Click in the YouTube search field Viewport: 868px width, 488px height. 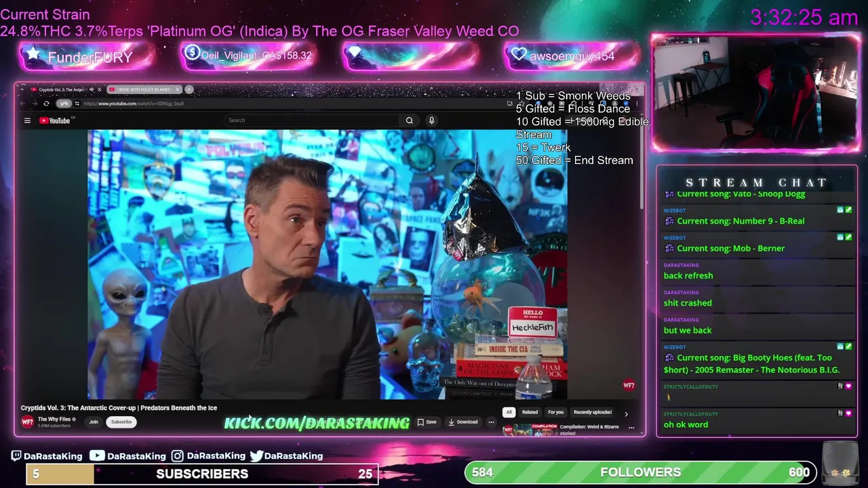[x=311, y=121]
